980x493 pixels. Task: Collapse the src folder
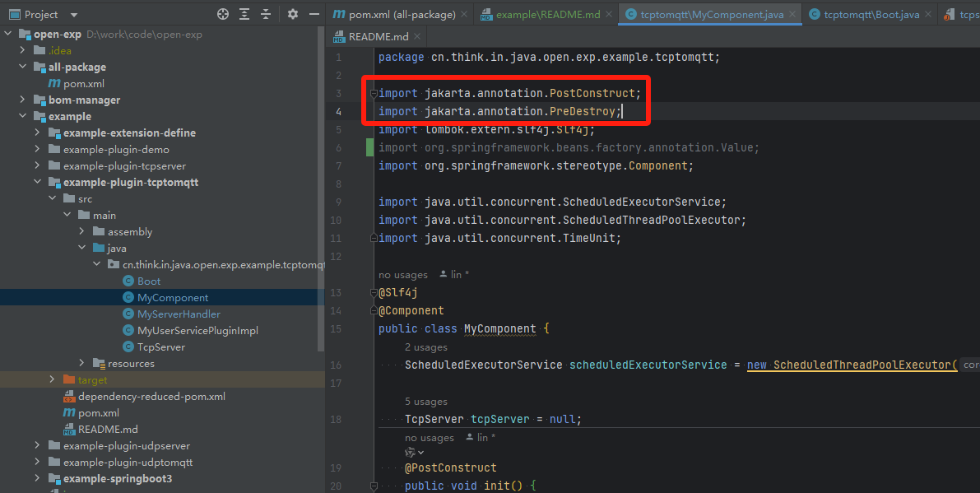[53, 198]
